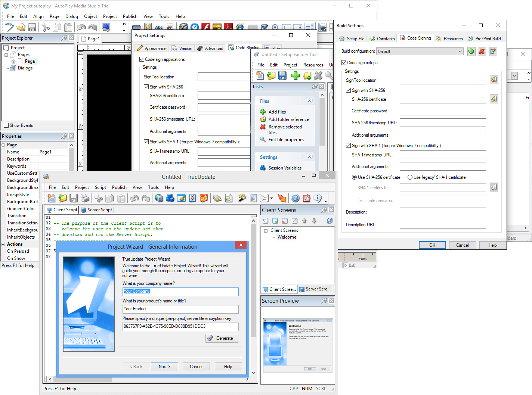Image resolution: width=532 pixels, height=395 pixels.
Task: Select Use 'legacy' SHA-1 certificate option
Action: tap(409, 177)
